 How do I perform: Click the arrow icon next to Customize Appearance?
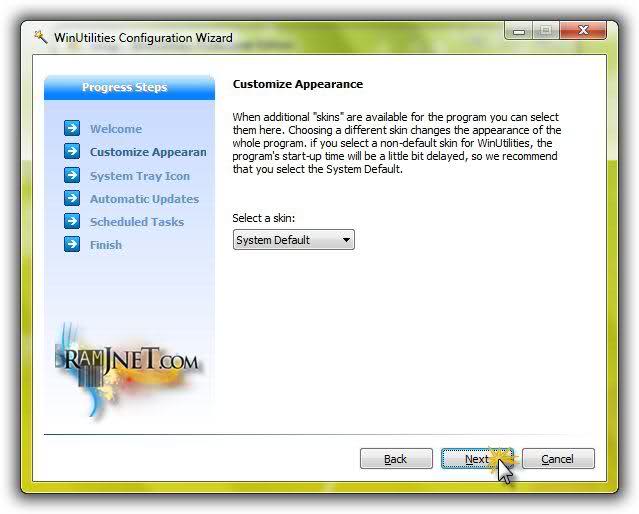click(x=71, y=152)
